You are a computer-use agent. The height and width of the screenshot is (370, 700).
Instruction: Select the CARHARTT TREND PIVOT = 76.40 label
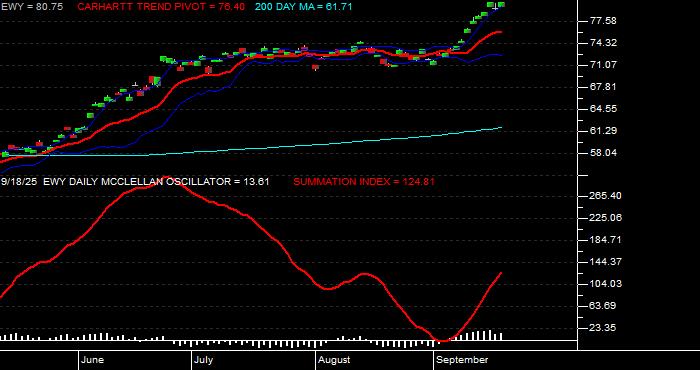pos(161,7)
